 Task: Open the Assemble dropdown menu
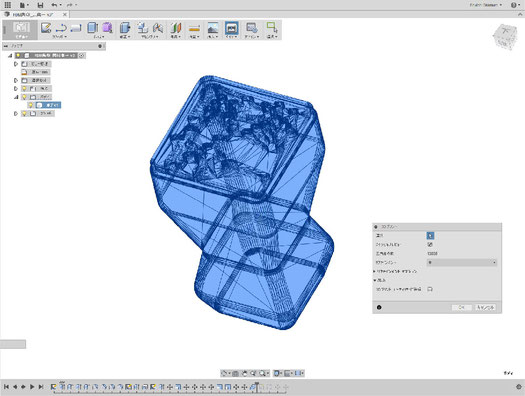tap(150, 36)
